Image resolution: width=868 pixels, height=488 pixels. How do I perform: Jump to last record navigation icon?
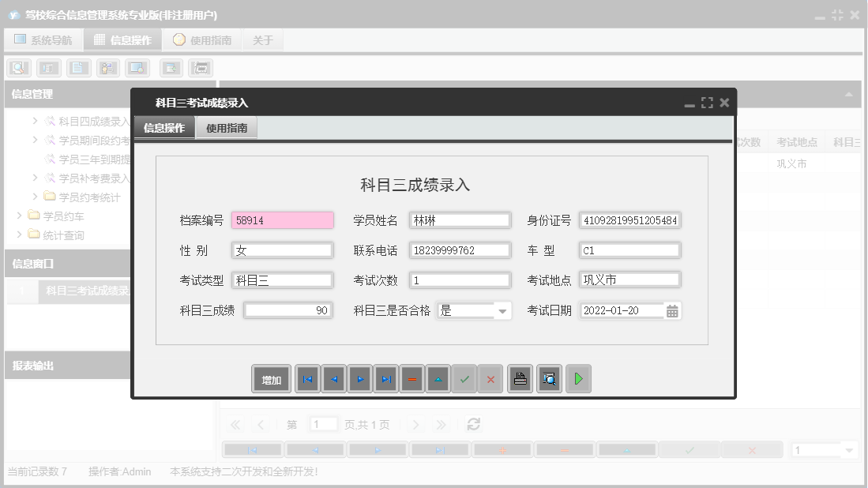[385, 378]
